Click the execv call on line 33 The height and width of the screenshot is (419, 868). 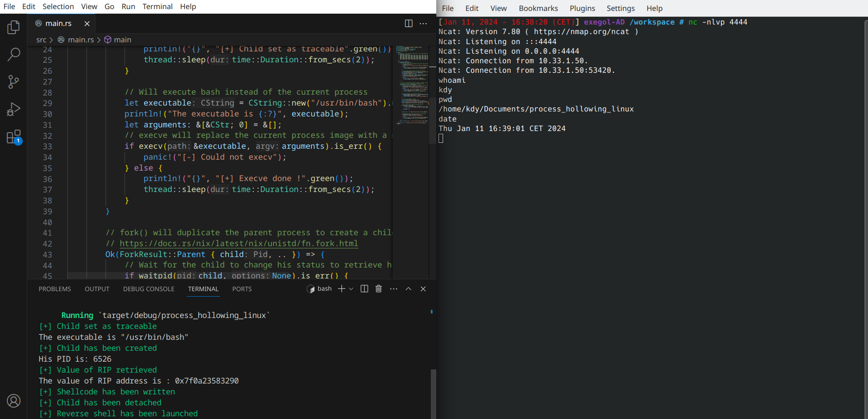150,146
